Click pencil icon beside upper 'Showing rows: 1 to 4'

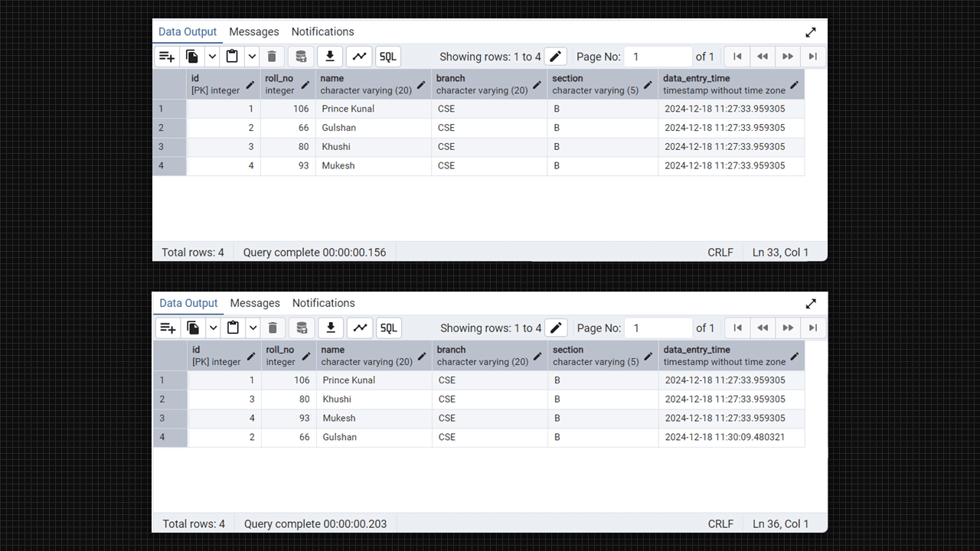556,57
